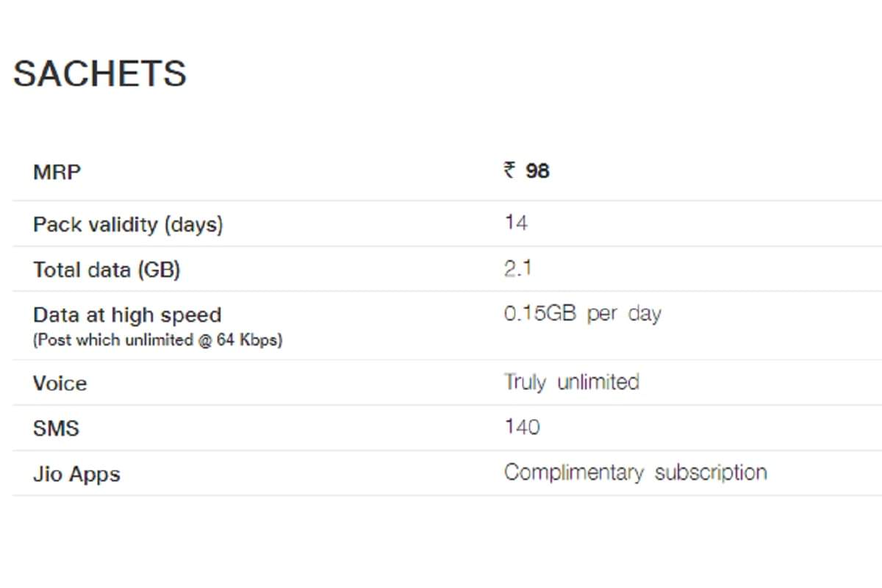The image size is (882, 588).
Task: Click the 140 SMS value
Action: [x=522, y=427]
